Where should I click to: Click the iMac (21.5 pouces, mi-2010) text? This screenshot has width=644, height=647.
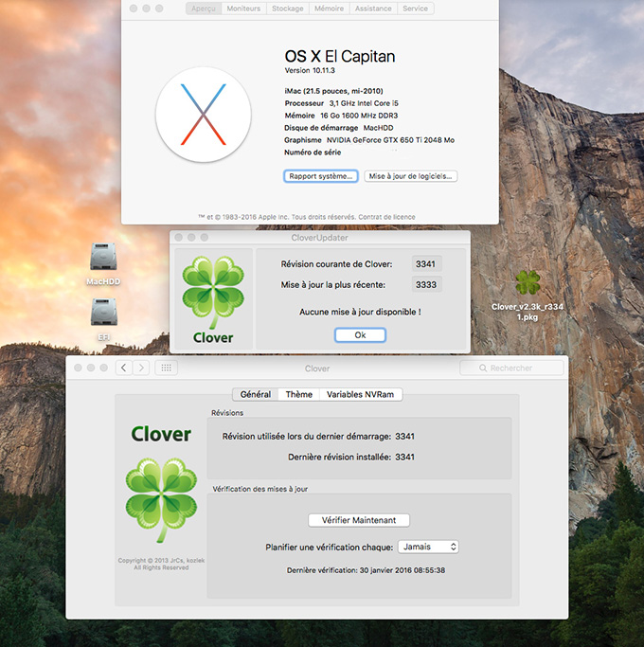pos(333,91)
